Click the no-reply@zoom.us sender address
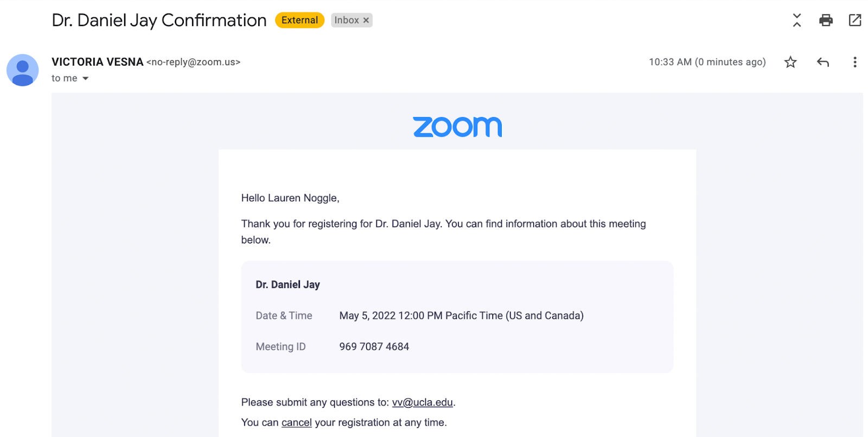868x437 pixels. click(x=194, y=62)
